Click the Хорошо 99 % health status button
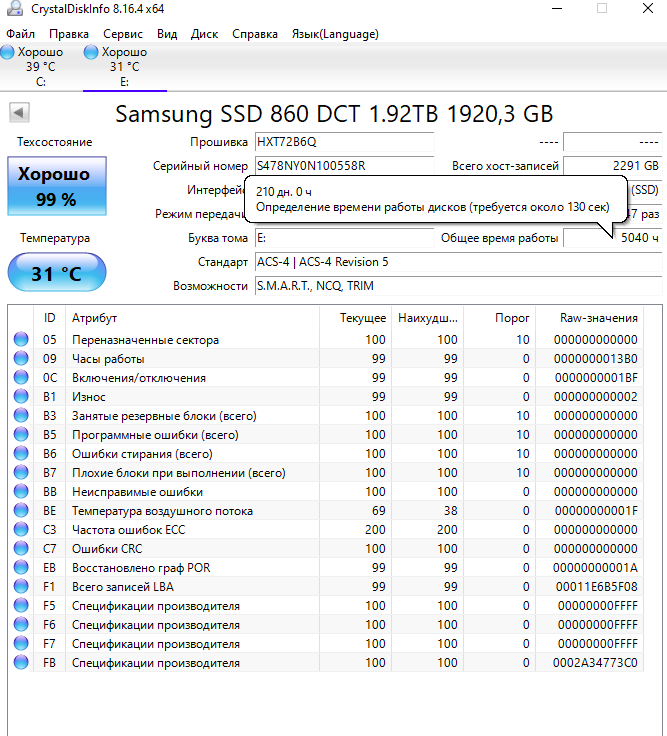This screenshot has width=667, height=736. 57,186
